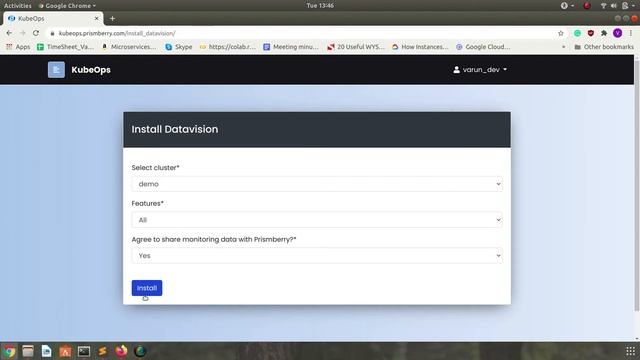Screen dimensions: 640x360
Task: Click the Install button
Action: 147,288
